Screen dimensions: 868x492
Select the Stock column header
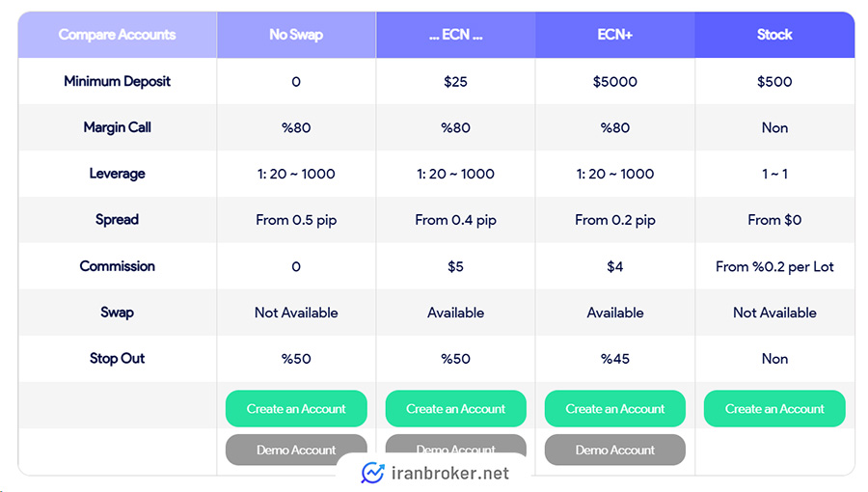(x=774, y=35)
